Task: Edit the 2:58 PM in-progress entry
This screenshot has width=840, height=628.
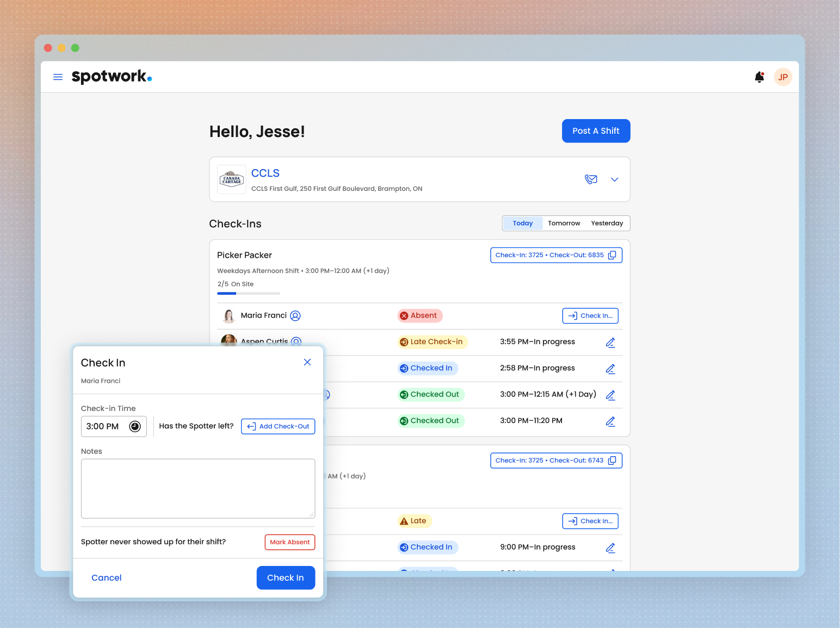Action: (x=610, y=369)
